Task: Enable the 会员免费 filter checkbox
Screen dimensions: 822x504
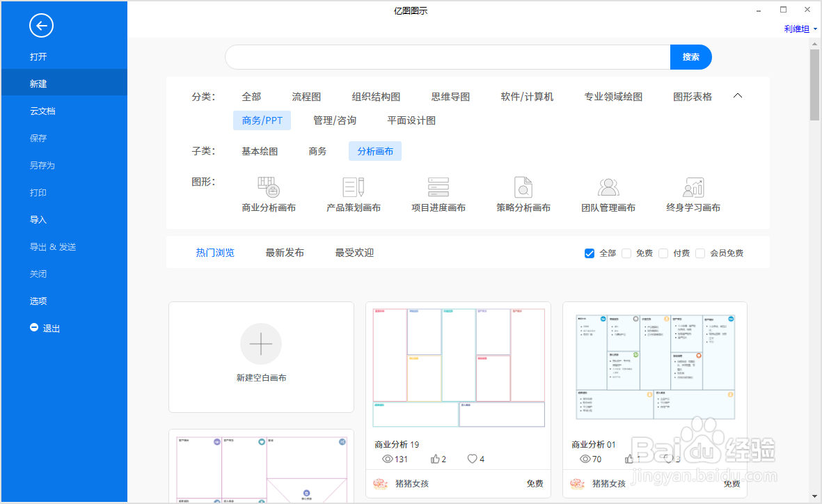Action: pyautogui.click(x=700, y=253)
